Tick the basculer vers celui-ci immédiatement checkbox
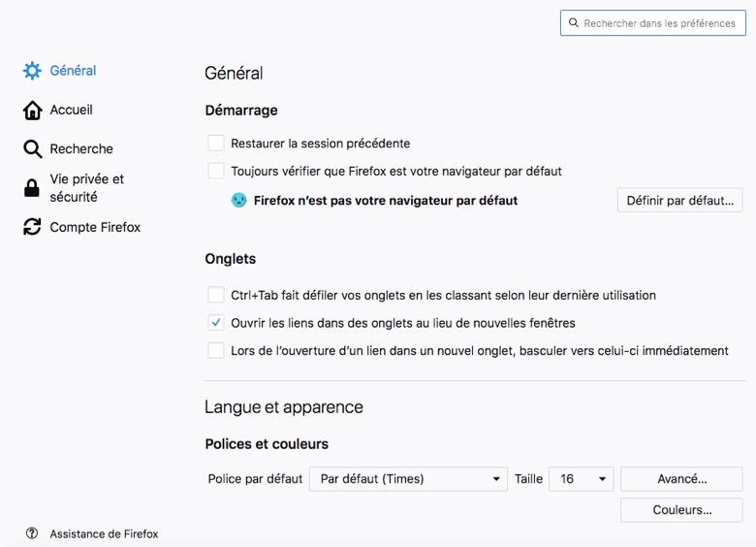Screen dimensions: 756x547 (x=215, y=350)
